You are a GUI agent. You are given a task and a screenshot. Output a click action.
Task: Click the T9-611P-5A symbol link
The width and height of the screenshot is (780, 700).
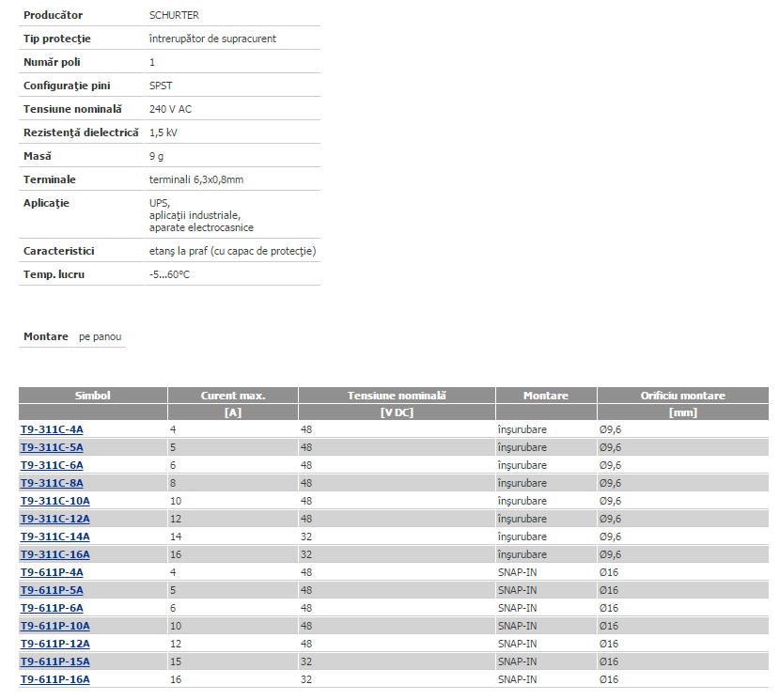(52, 590)
